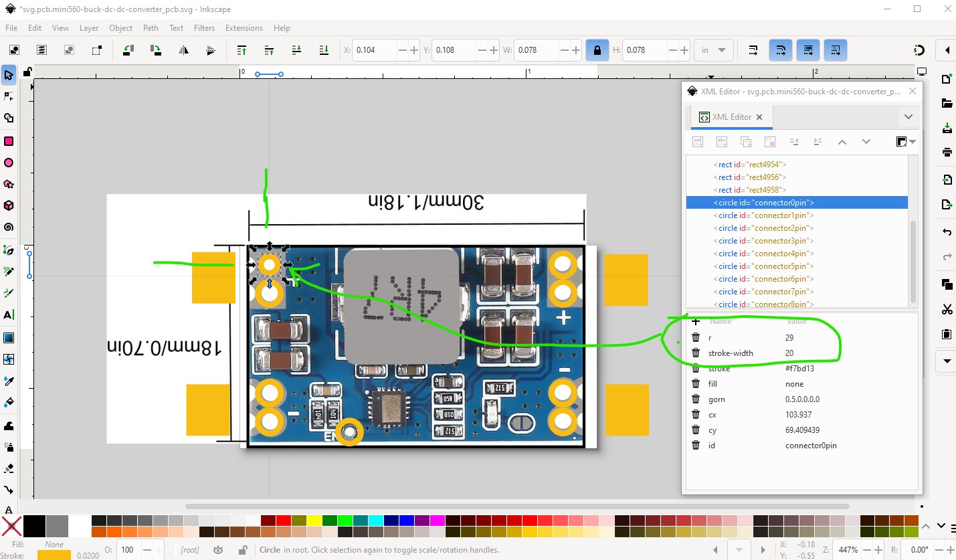Select the Star/Polygon tool

tap(9, 184)
